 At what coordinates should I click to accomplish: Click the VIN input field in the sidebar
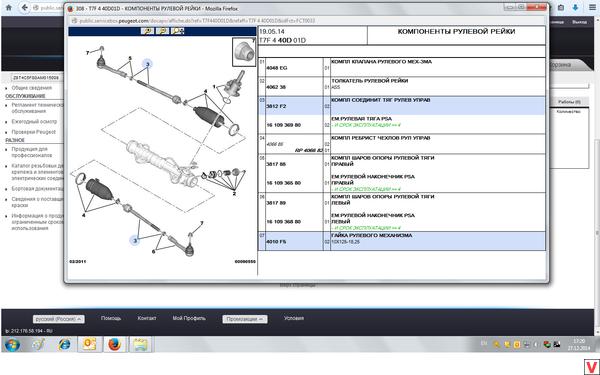35,78
